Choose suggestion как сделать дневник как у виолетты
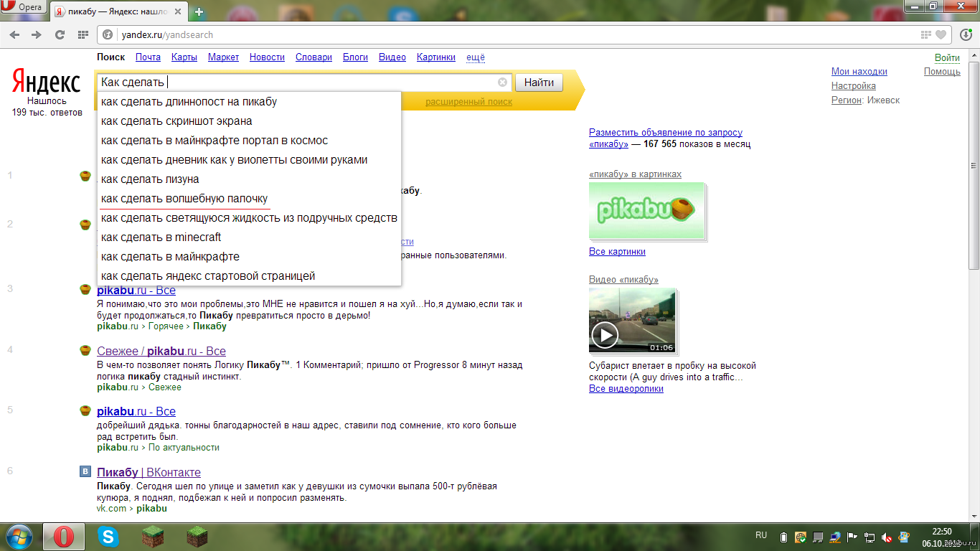Viewport: 980px width, 551px height. pos(249,160)
